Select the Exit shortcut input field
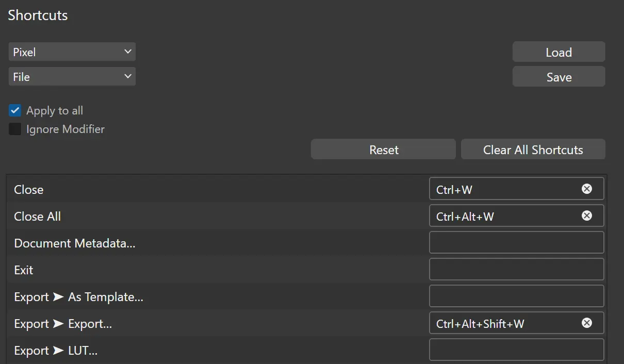This screenshot has width=624, height=364. pos(516,269)
